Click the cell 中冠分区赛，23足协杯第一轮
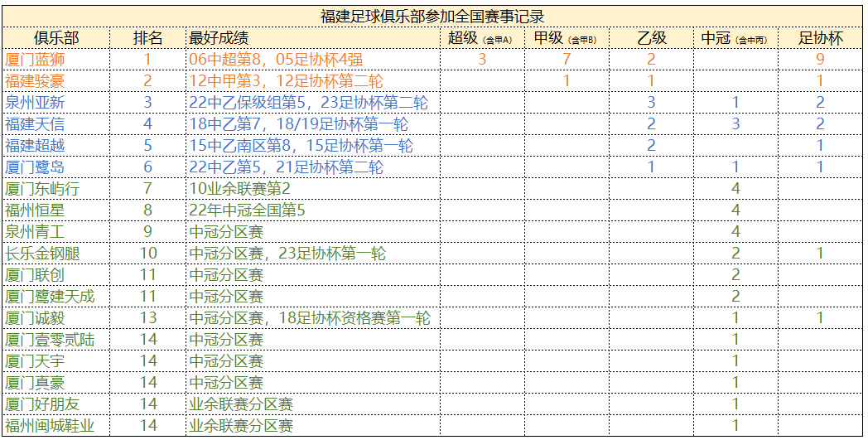Viewport: 868px width, 440px height. [313, 254]
